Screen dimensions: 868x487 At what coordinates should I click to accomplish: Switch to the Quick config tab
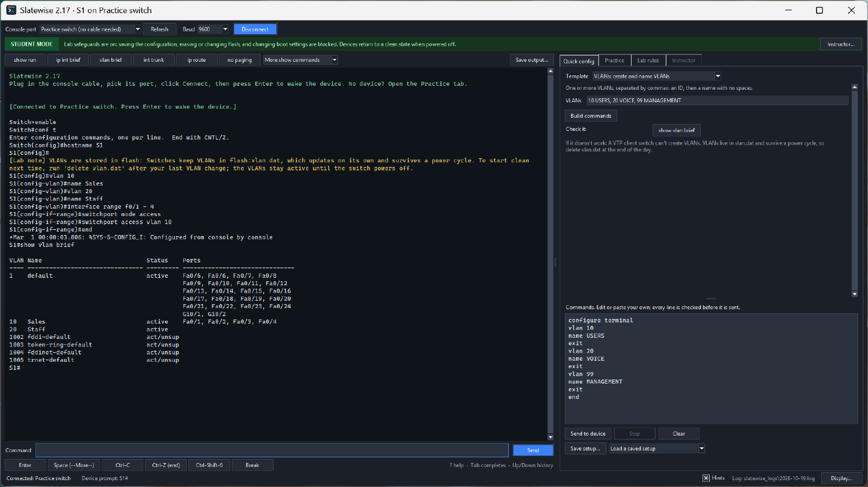pyautogui.click(x=579, y=61)
